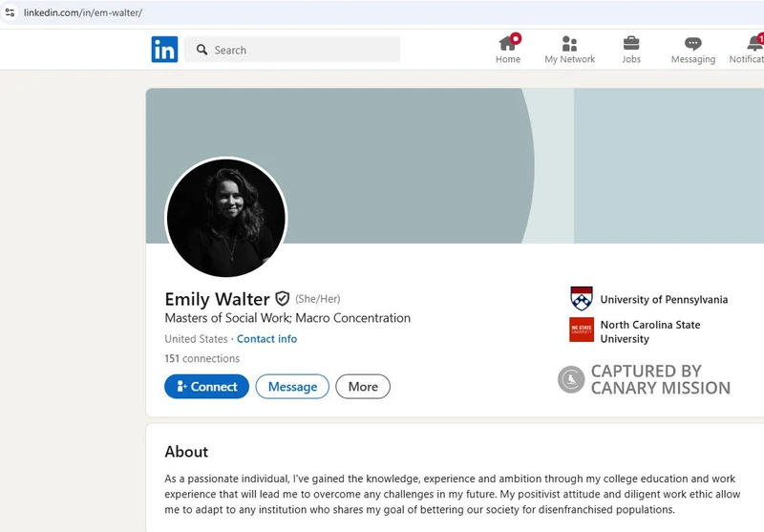764x532 pixels.
Task: Click the (She/Her) pronouns text
Action: 318,299
